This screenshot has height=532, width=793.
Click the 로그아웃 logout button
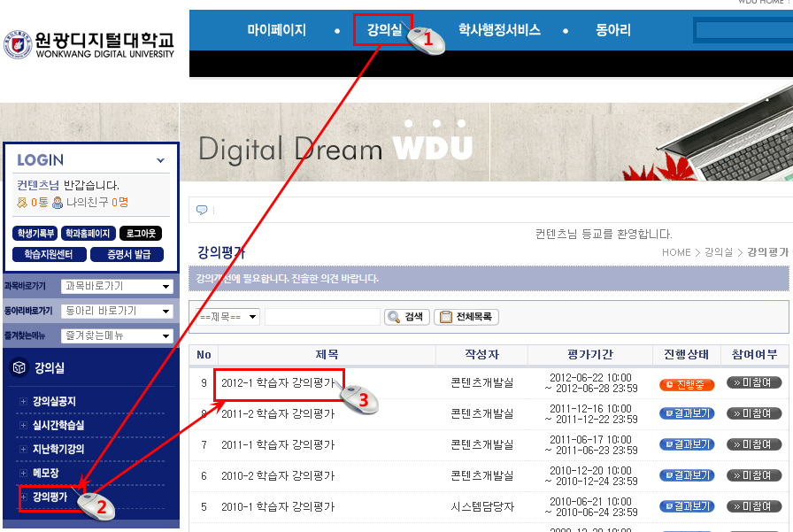pyautogui.click(x=141, y=234)
